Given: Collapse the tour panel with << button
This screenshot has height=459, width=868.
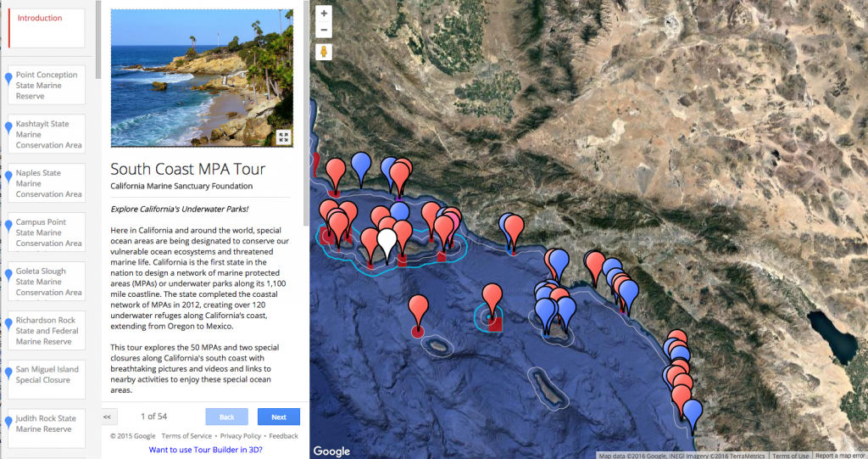Looking at the screenshot, I should click(108, 417).
